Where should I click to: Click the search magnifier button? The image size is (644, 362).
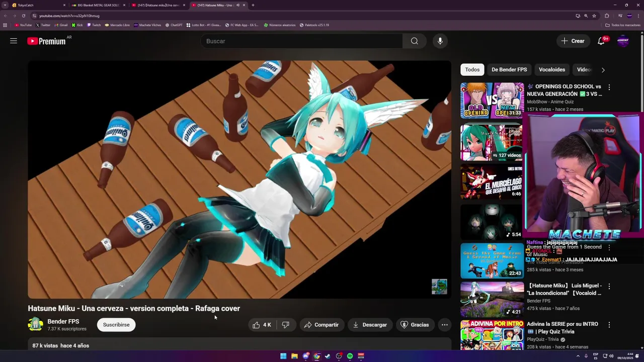point(414,41)
